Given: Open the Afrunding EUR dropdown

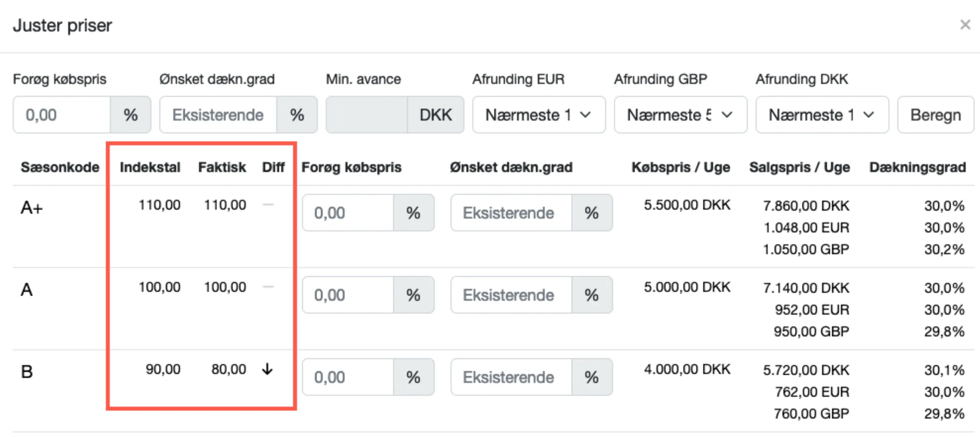Looking at the screenshot, I should [x=538, y=115].
